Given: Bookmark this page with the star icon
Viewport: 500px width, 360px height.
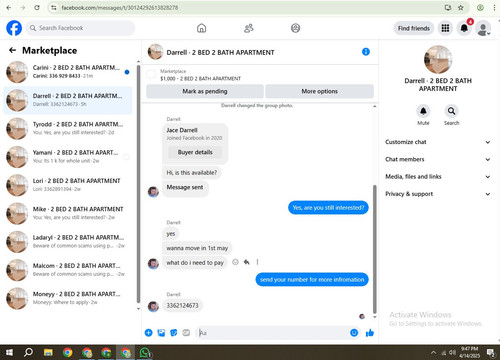Looking at the screenshot, I should pyautogui.click(x=461, y=7).
